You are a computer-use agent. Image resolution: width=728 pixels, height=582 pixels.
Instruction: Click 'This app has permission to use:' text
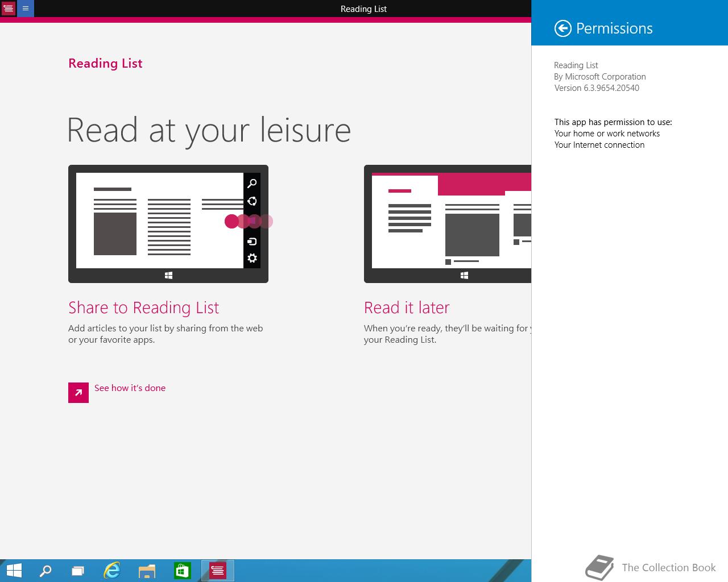tap(613, 122)
